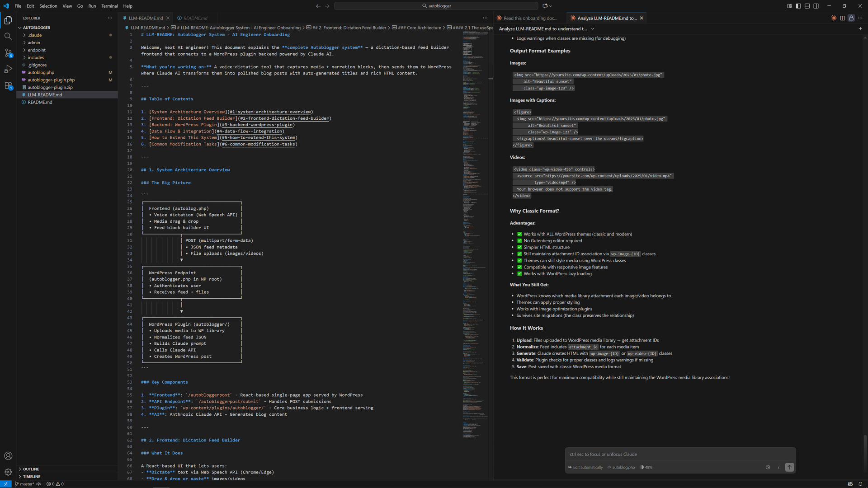
Task: Send the message with the arrow-up button
Action: click(x=789, y=467)
